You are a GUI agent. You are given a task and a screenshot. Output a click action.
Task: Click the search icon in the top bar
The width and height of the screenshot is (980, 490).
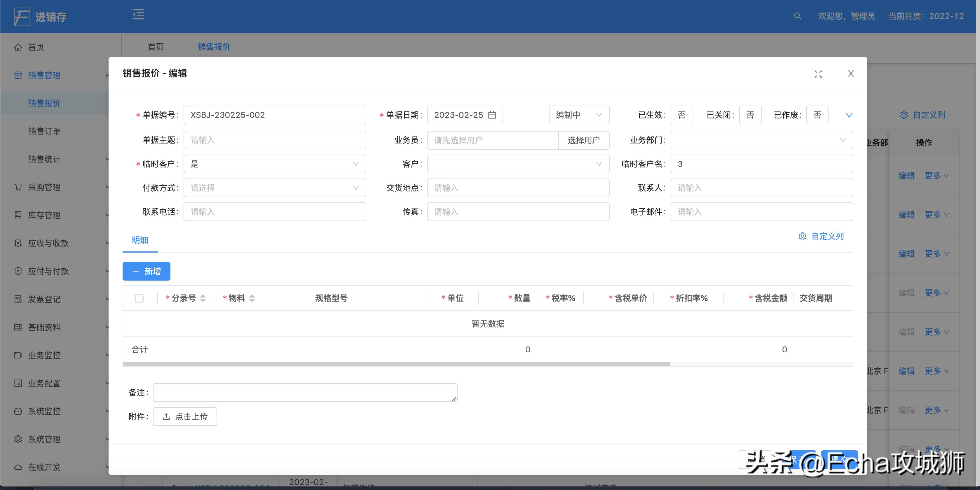click(x=797, y=16)
